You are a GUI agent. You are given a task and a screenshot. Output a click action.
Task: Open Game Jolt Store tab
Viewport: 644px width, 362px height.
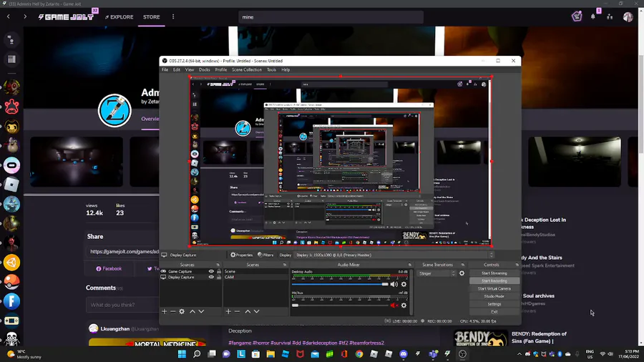click(x=152, y=17)
